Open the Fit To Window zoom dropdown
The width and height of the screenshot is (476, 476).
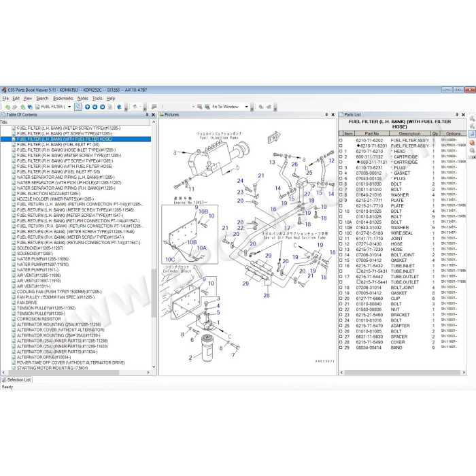246,107
